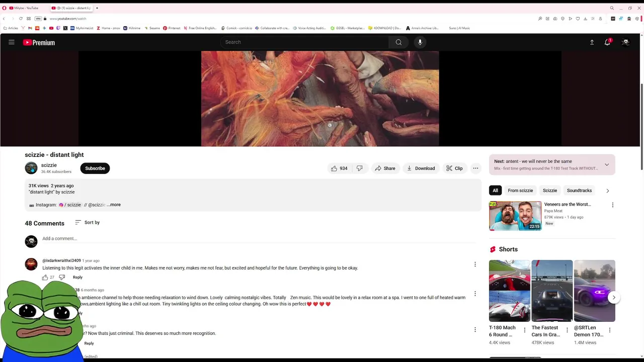Open a new browser tab

[x=97, y=8]
